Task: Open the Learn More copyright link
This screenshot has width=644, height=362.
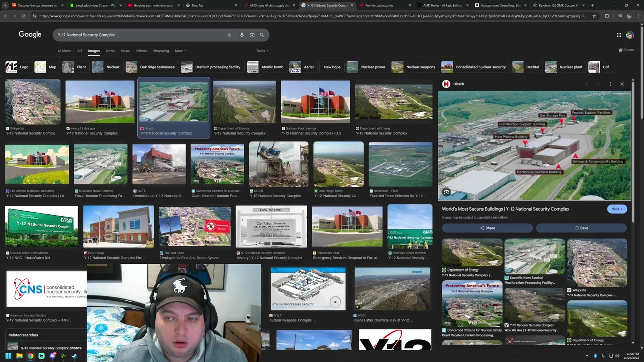Action: [x=499, y=217]
